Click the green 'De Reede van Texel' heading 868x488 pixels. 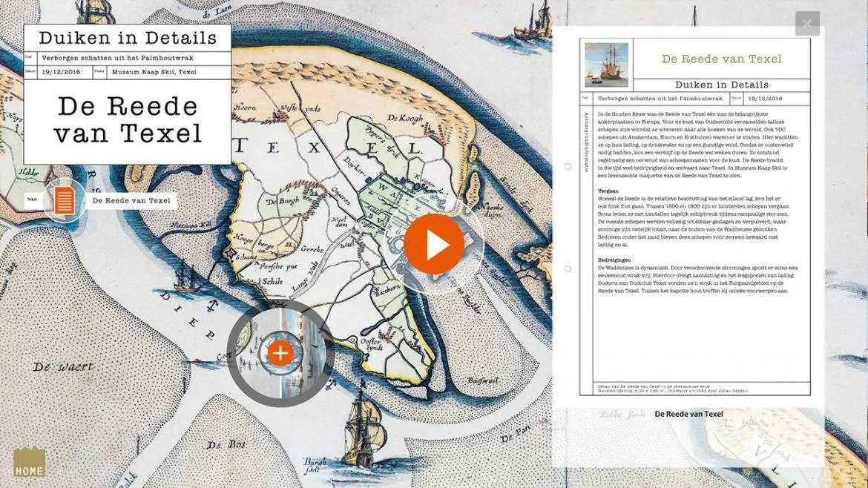(721, 59)
